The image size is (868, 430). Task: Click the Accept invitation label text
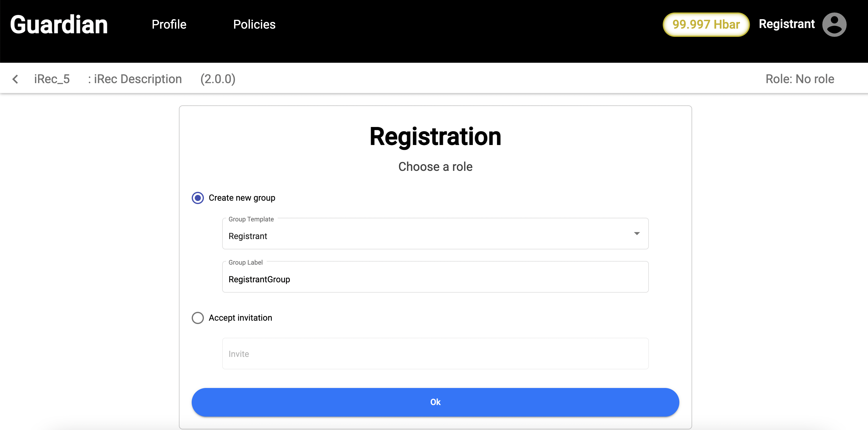pos(240,318)
